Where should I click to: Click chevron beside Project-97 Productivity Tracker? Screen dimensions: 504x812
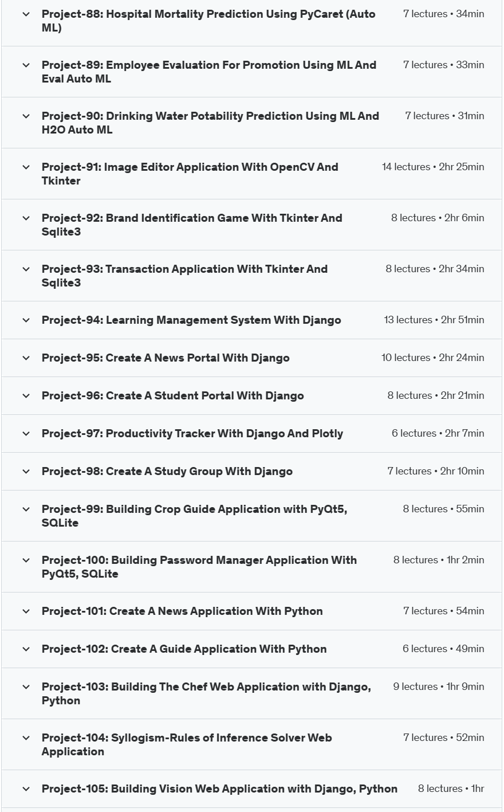26,434
